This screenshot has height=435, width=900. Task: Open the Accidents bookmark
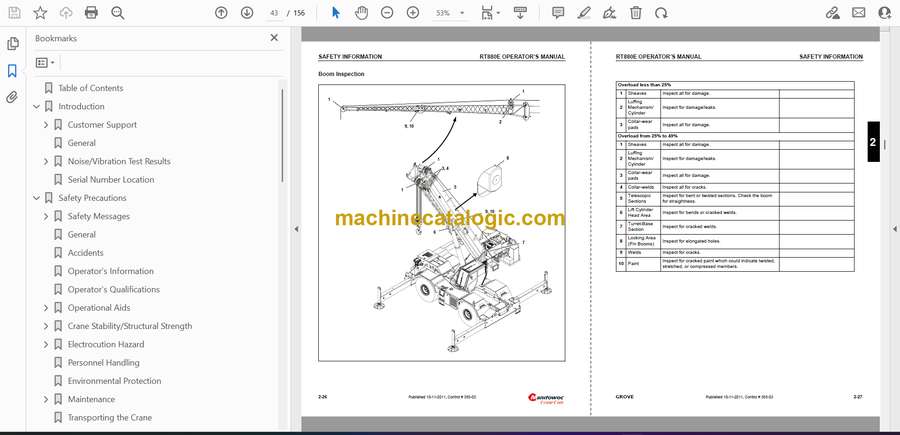click(86, 253)
